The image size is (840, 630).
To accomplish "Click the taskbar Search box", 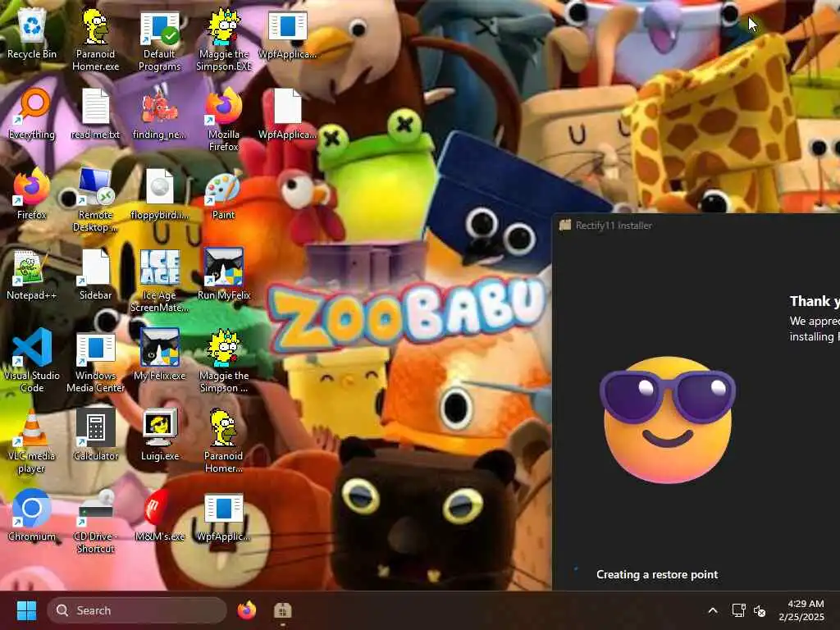I will coord(137,610).
